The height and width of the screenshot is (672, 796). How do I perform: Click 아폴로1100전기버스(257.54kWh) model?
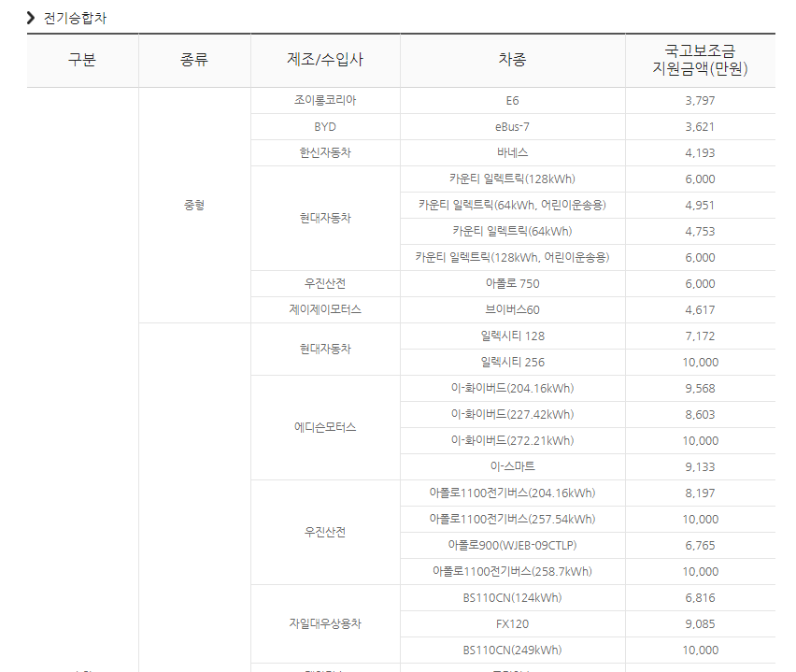coord(512,519)
